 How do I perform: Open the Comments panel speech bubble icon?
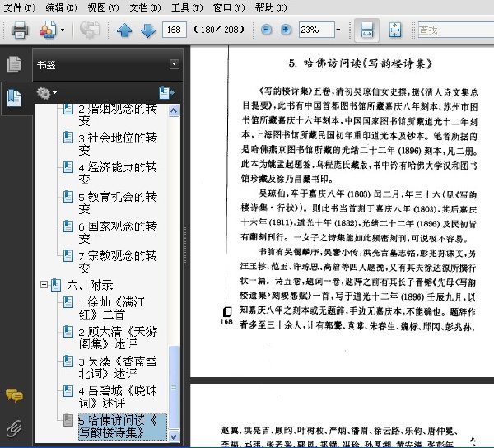pyautogui.click(x=14, y=395)
